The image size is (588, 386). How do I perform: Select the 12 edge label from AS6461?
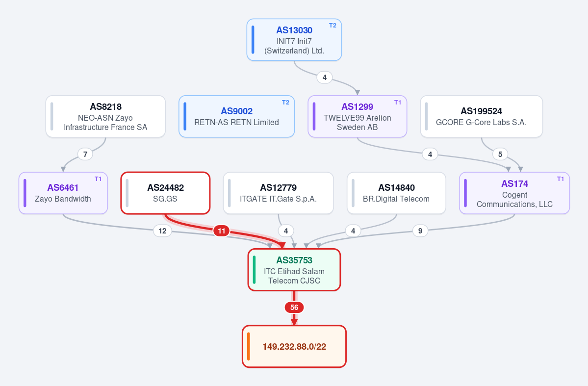coord(162,231)
